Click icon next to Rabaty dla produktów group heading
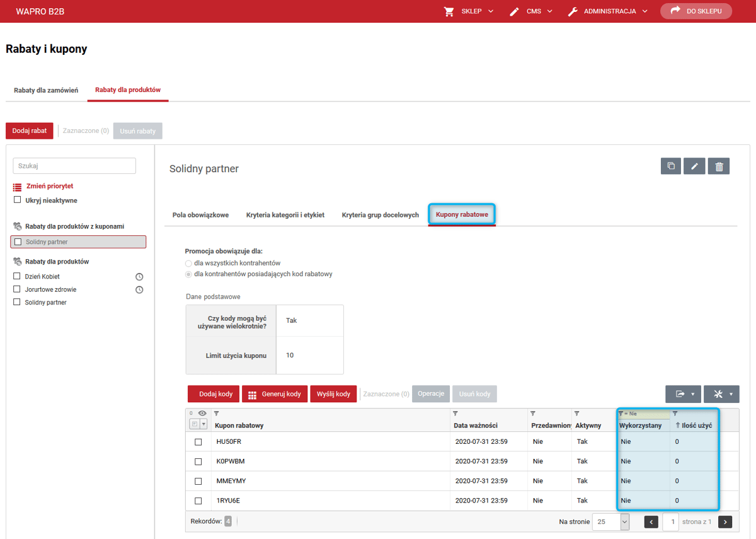Viewport: 756px width, 539px height. click(18, 262)
